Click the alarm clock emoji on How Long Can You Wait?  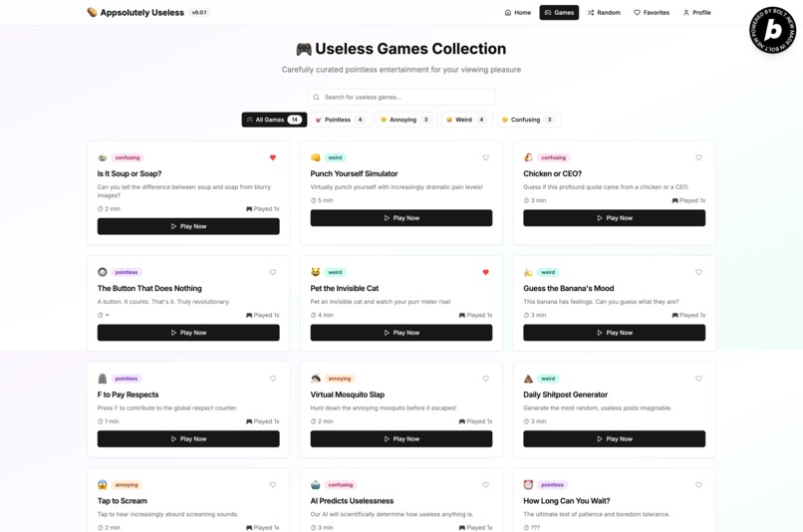coord(528,485)
